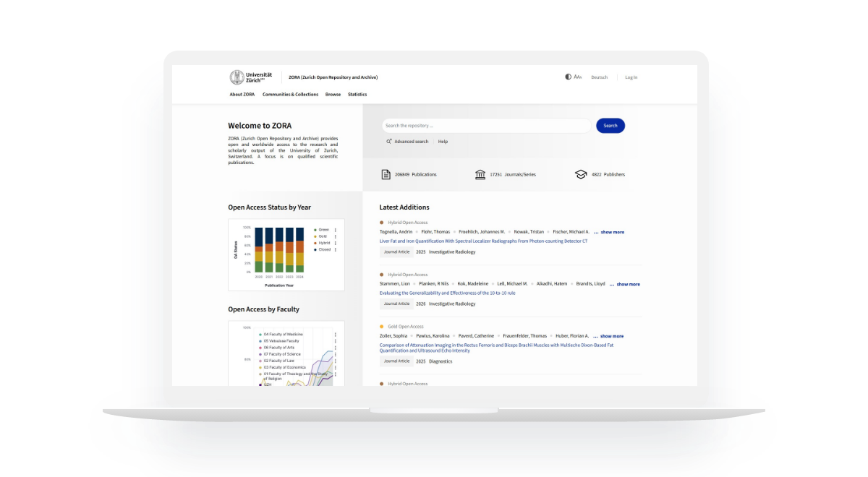868x477 pixels.
Task: Toggle the high-contrast mode icon
Action: [569, 77]
